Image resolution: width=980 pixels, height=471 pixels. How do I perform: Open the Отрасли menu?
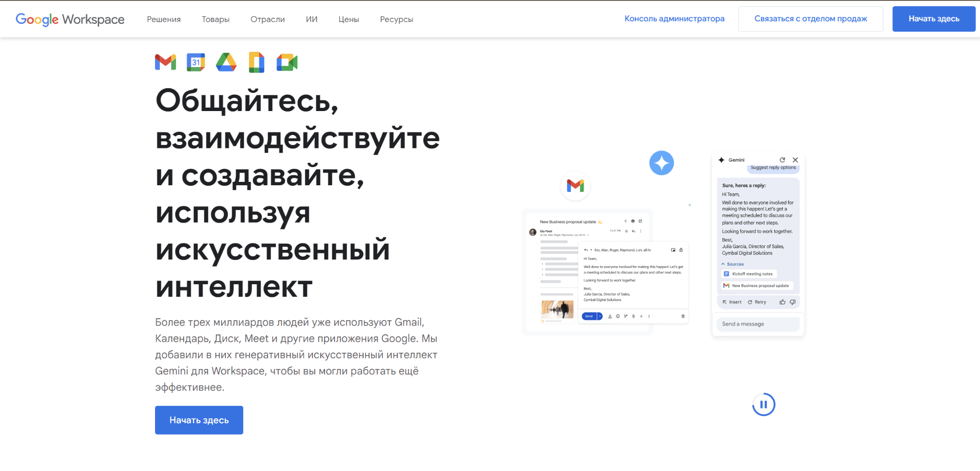coord(267,19)
